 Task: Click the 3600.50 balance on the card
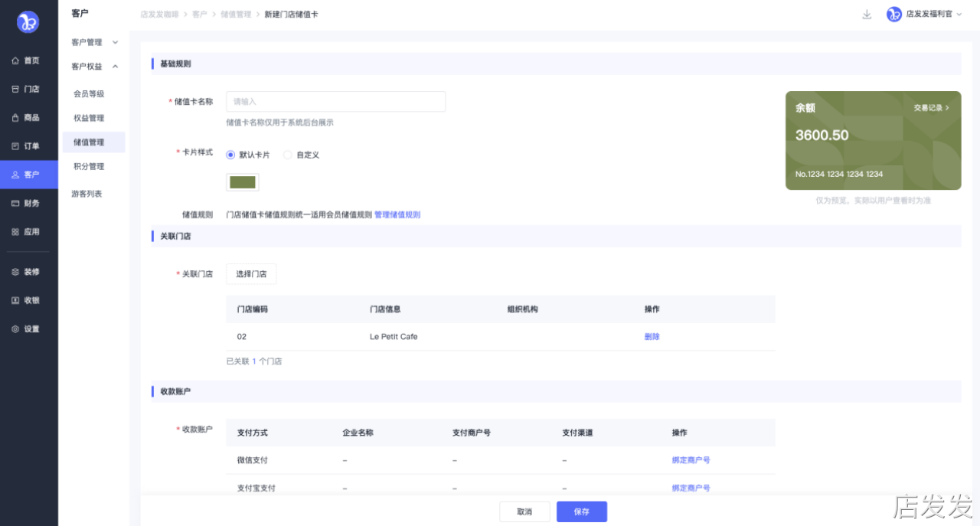pyautogui.click(x=822, y=136)
